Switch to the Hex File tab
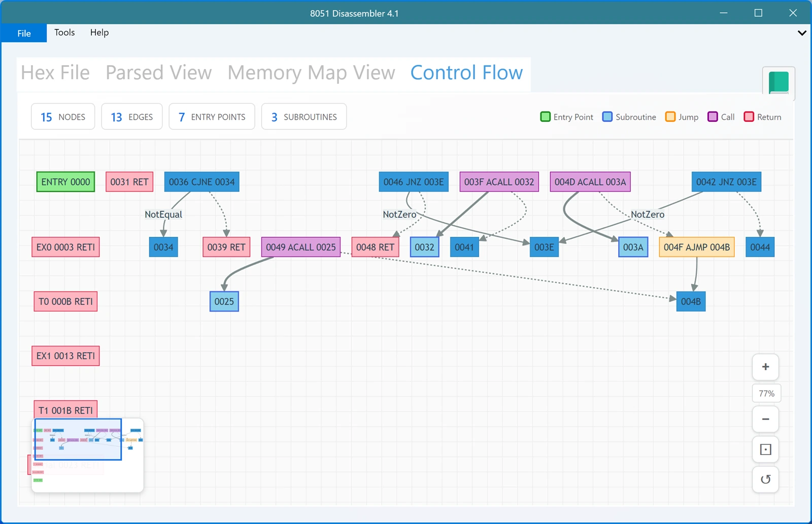Viewport: 812px width, 524px height. (55, 73)
